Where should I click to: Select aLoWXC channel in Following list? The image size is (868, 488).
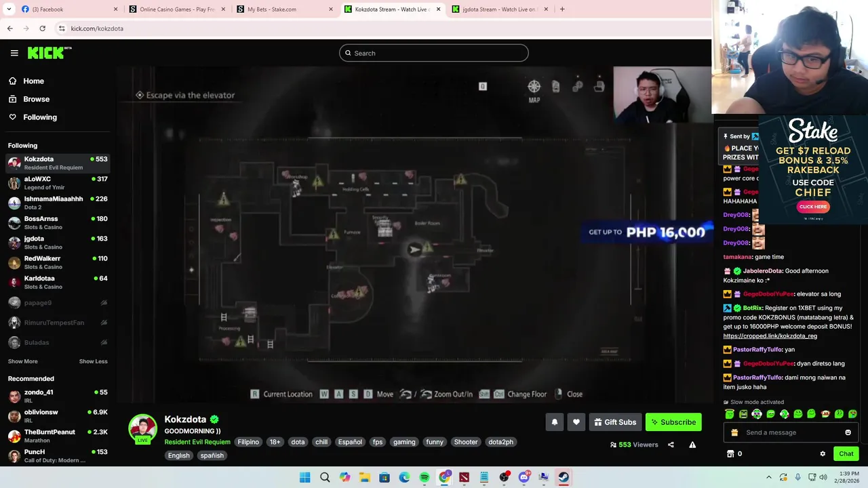pos(58,183)
